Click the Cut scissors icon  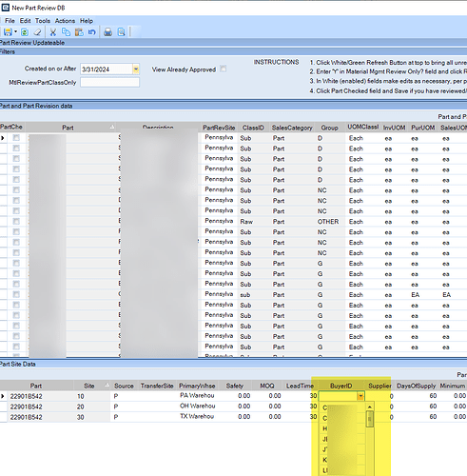(x=53, y=32)
